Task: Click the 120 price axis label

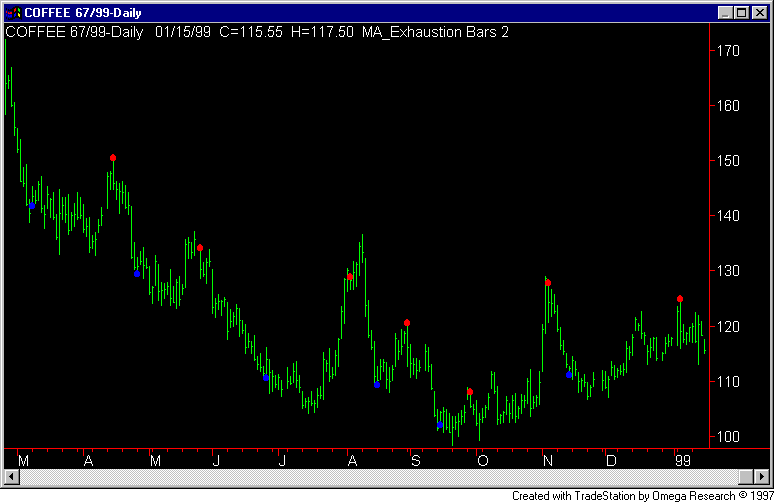Action: (728, 326)
